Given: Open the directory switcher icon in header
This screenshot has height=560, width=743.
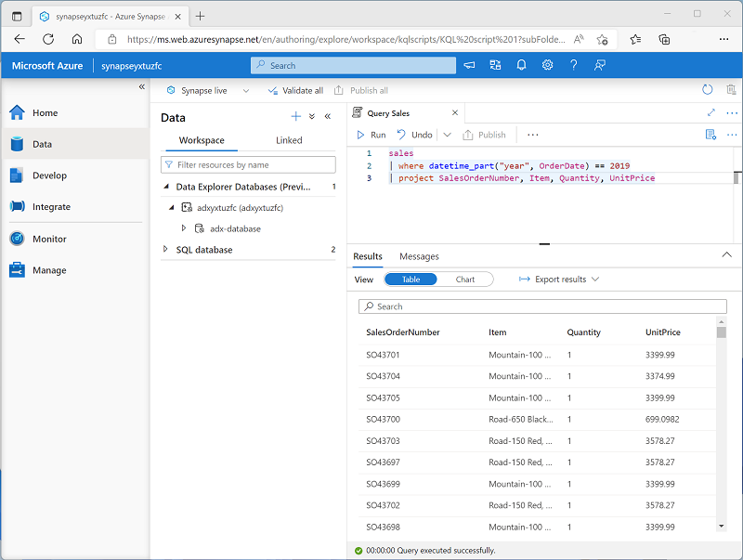Looking at the screenshot, I should (x=495, y=65).
